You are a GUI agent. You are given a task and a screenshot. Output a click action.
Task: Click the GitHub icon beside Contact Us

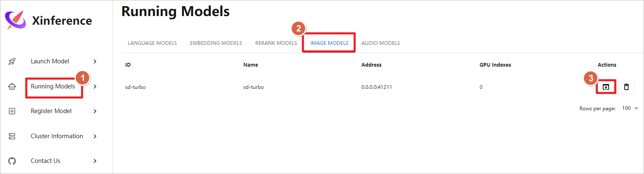(x=12, y=161)
